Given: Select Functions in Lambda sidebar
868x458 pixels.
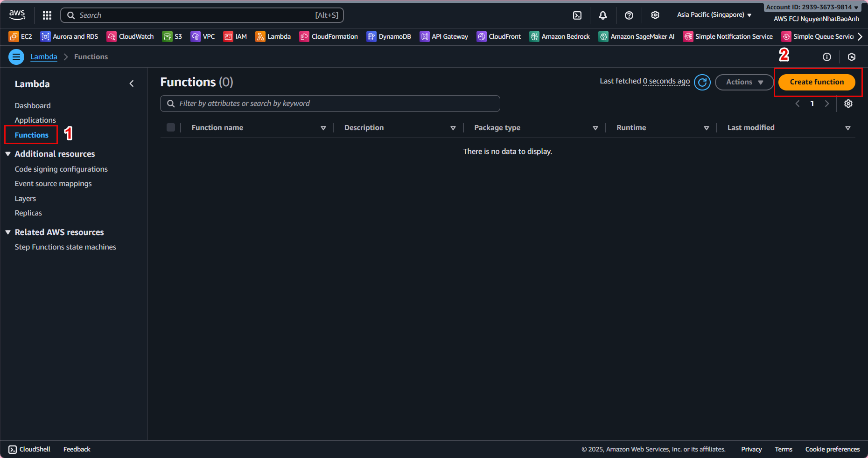Looking at the screenshot, I should point(32,135).
